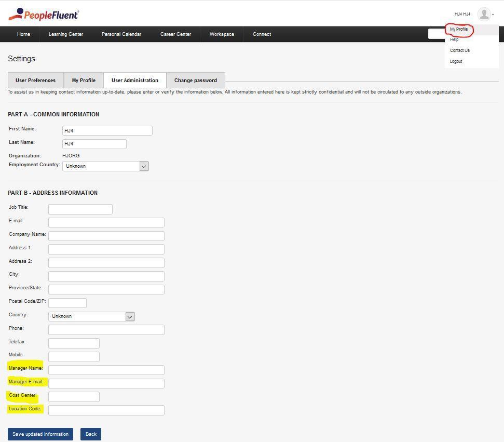Switch to My Profile tab
Screen dimensions: 504x442
[x=84, y=80]
